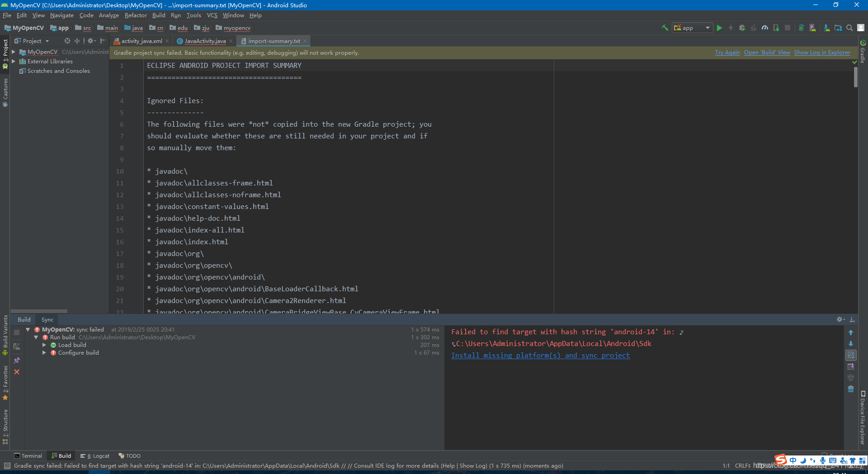
Task: Click the Apply Changes lightning icon
Action: (x=731, y=28)
